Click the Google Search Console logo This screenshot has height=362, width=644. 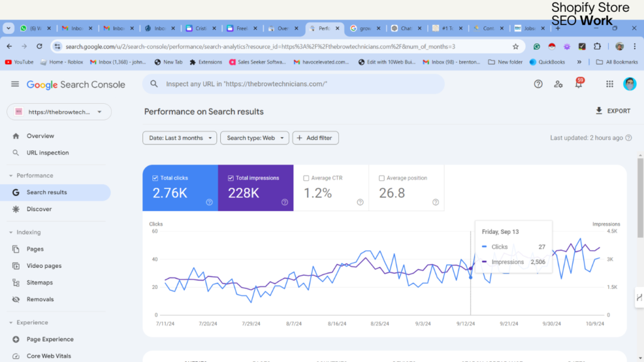pos(76,85)
